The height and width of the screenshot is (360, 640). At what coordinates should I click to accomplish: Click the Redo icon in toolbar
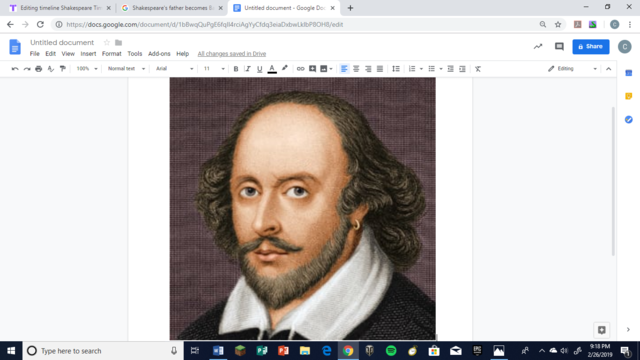[x=27, y=69]
